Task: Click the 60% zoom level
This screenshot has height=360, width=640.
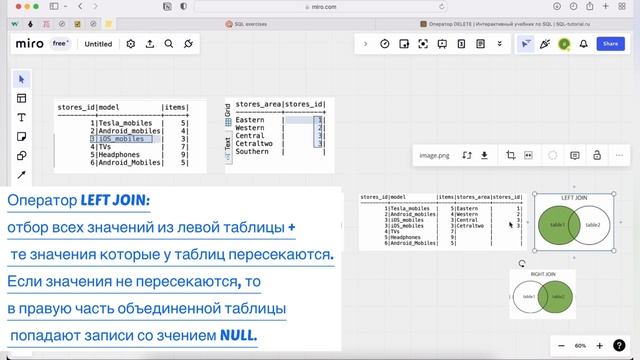Action: coord(580,346)
